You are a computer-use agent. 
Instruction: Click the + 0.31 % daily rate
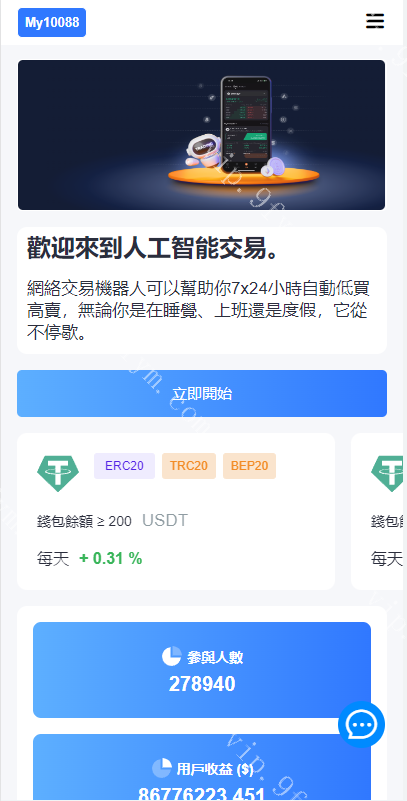[x=111, y=558]
